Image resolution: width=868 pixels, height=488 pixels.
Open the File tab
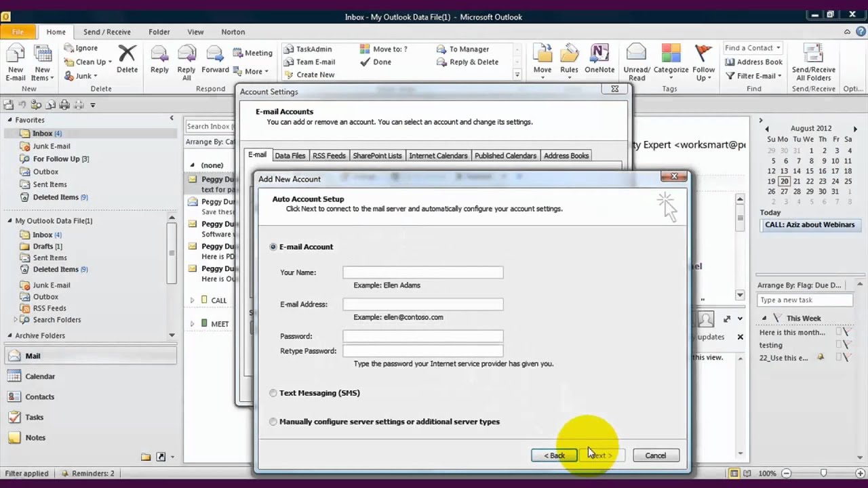point(18,32)
